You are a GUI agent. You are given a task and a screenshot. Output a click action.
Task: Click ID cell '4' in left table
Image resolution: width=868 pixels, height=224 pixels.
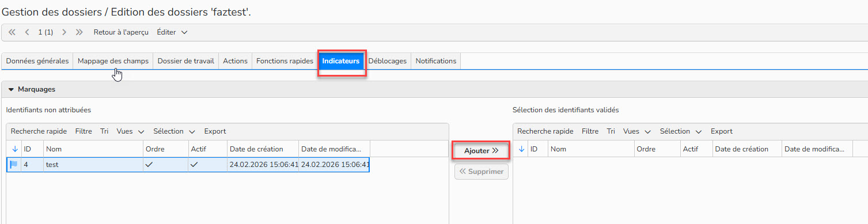[32, 165]
